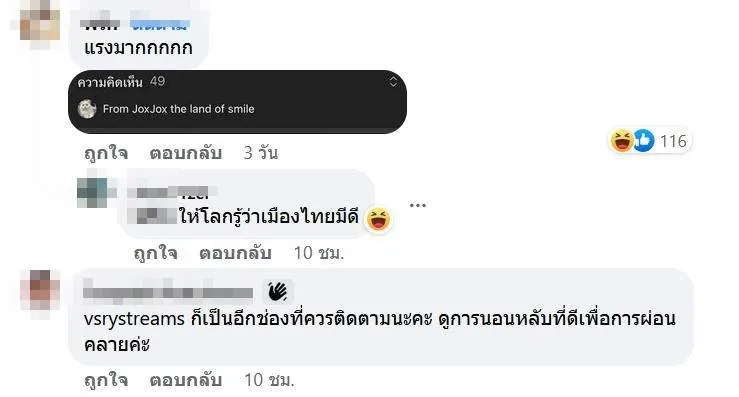Click ถูกใจ under the เมืองไทยมีดี reply

pos(156,254)
